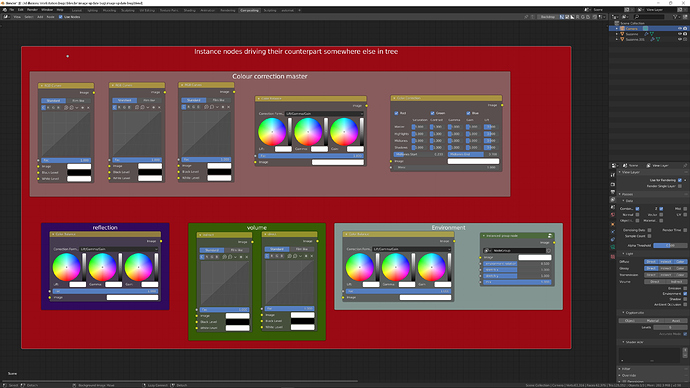Click the Camera object data icon
Image resolution: width=690 pixels, height=388 pixels.
coord(645,29)
